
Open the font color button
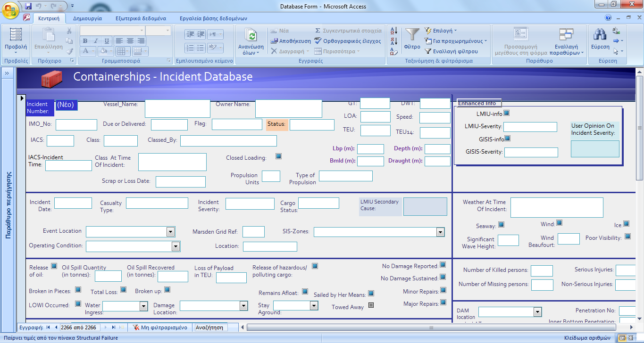point(88,51)
